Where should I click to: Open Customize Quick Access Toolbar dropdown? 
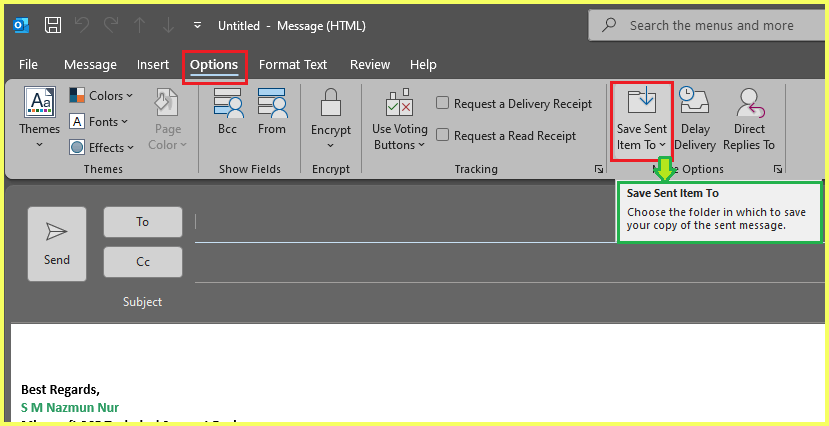click(197, 25)
